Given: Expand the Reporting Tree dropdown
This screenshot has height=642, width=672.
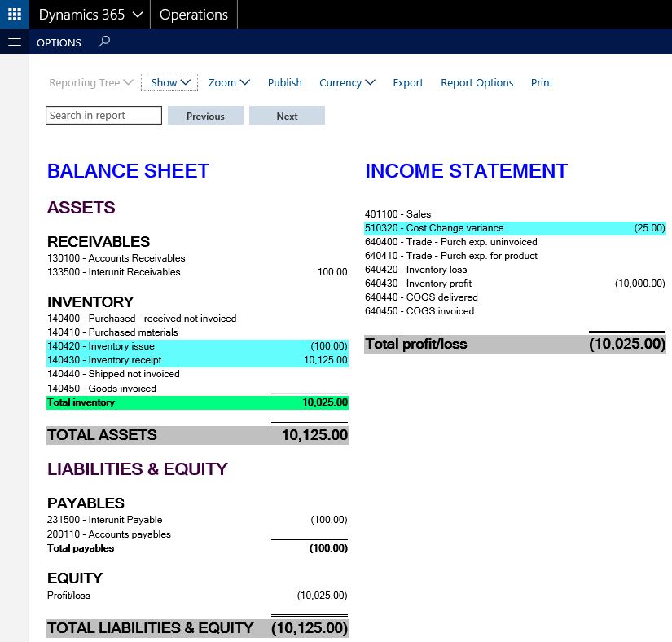Looking at the screenshot, I should click(90, 82).
